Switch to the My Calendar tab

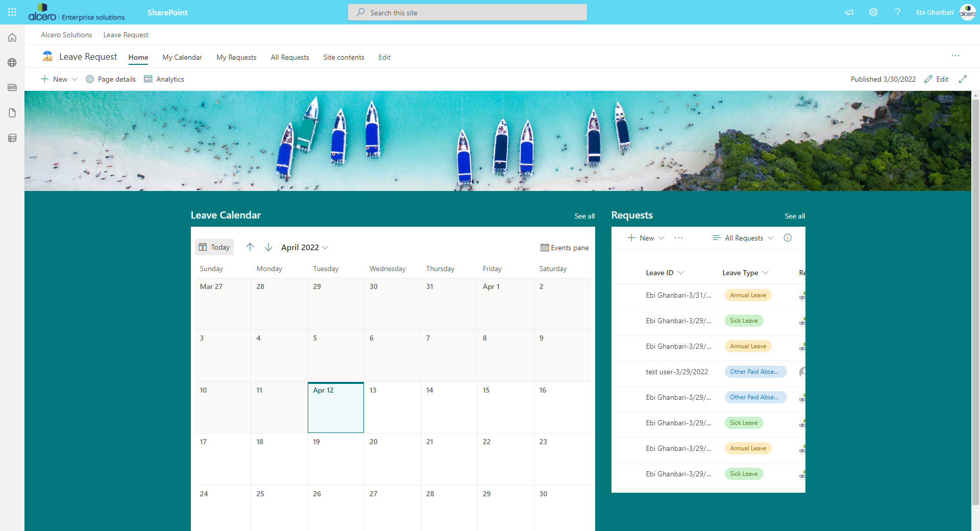(182, 57)
